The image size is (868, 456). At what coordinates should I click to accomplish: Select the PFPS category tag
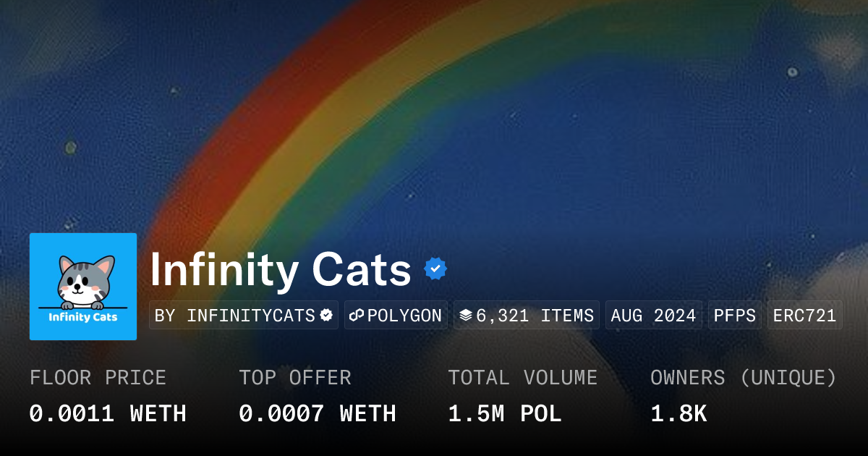734,316
